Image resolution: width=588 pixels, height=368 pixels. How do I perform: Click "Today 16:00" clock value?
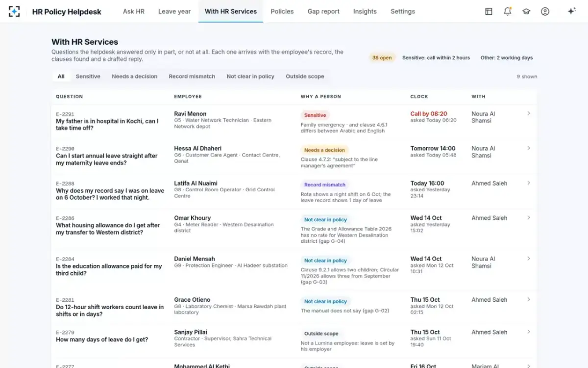pos(427,183)
